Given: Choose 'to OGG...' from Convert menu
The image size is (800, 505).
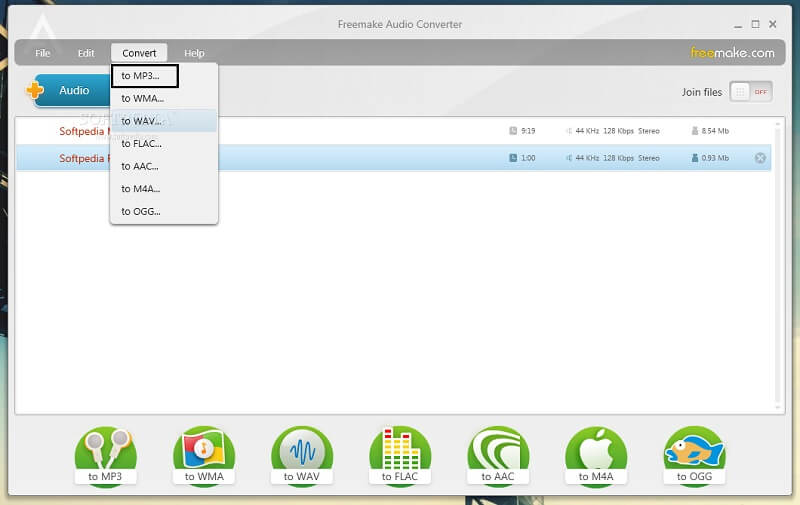Looking at the screenshot, I should [163, 211].
